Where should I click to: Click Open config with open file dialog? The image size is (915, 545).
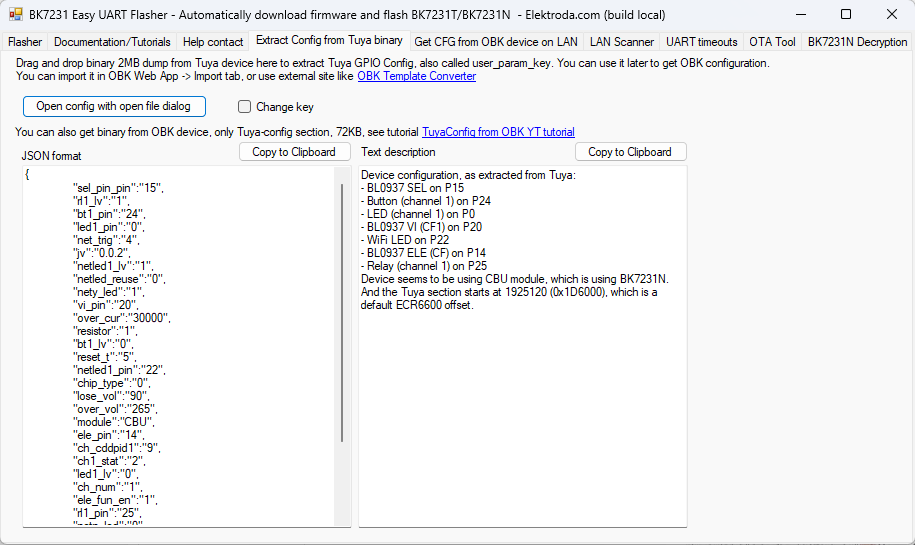tap(114, 106)
